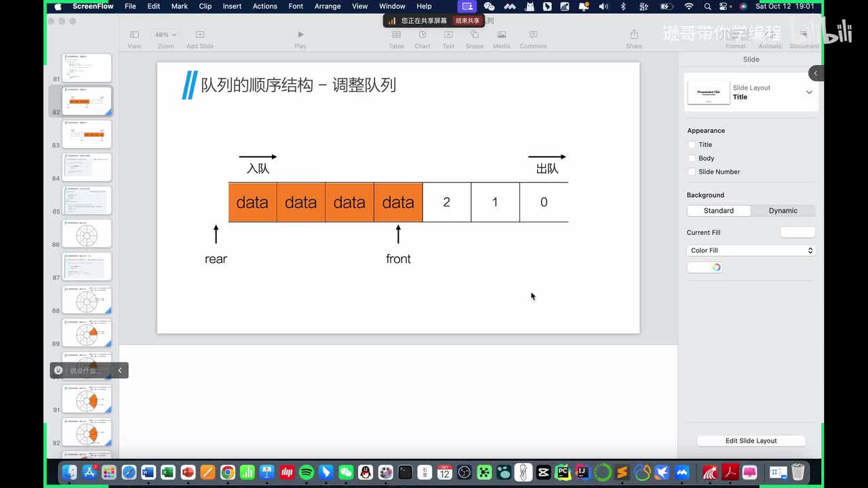Open QQ penguin app in Dock
This screenshot has width=868, height=488.
(366, 472)
